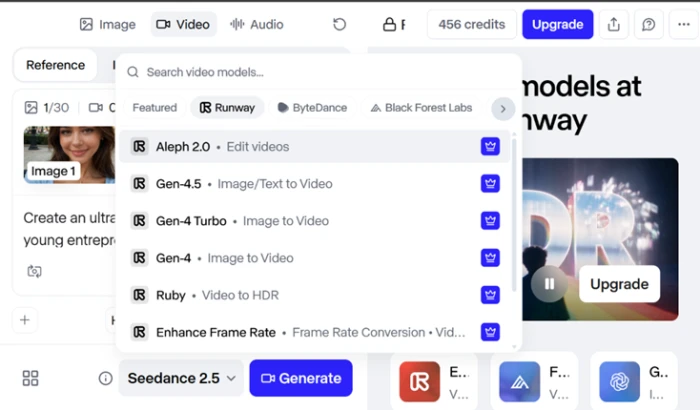Click crown upgrade badge on Gen-4 row
The height and width of the screenshot is (410, 700).
click(490, 258)
